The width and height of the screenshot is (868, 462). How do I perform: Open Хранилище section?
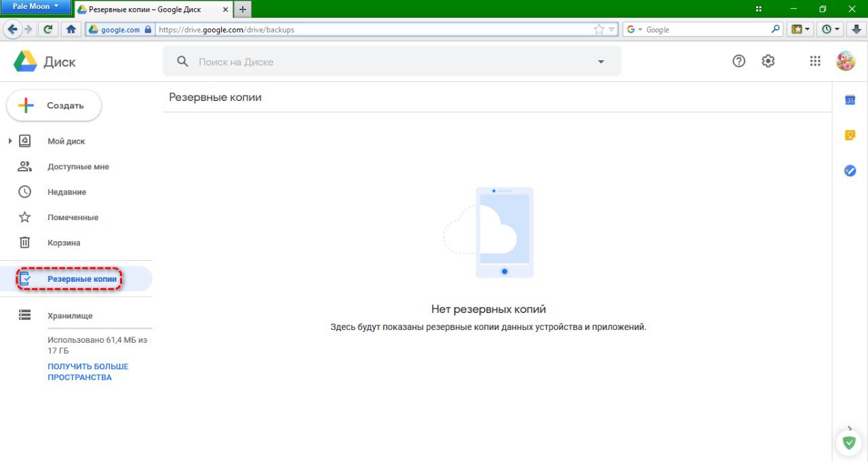pos(70,316)
